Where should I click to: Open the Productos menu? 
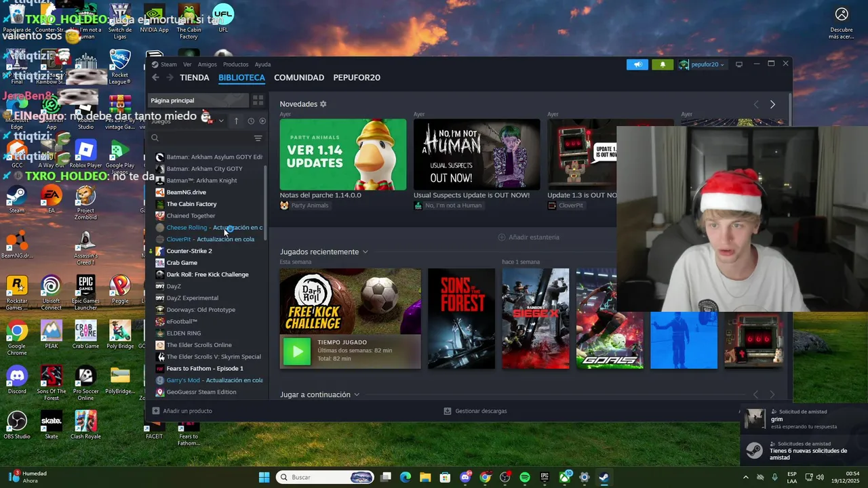click(x=236, y=64)
